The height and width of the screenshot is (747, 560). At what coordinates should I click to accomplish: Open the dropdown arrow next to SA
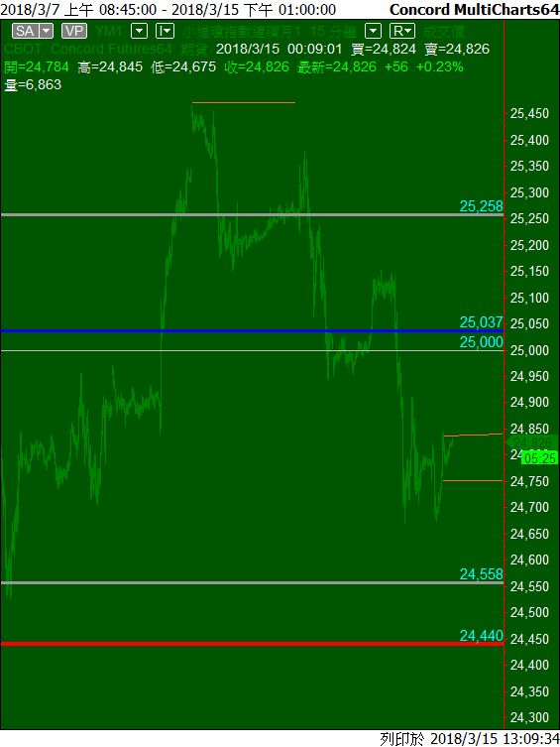46,32
